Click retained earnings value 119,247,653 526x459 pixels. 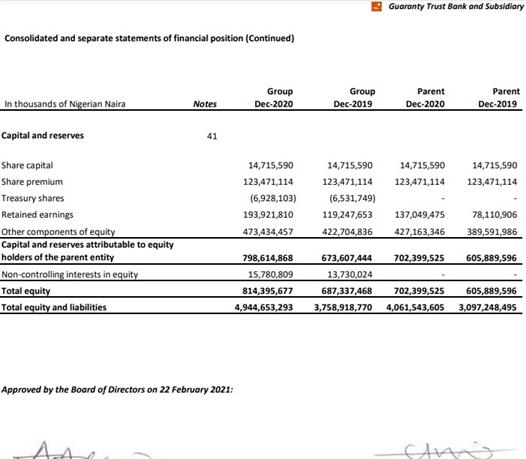348,215
